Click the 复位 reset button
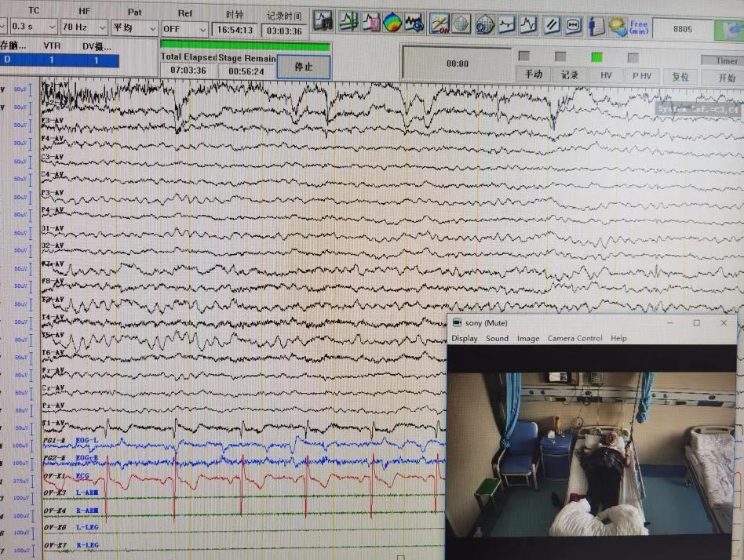The image size is (744, 560). pos(680,76)
